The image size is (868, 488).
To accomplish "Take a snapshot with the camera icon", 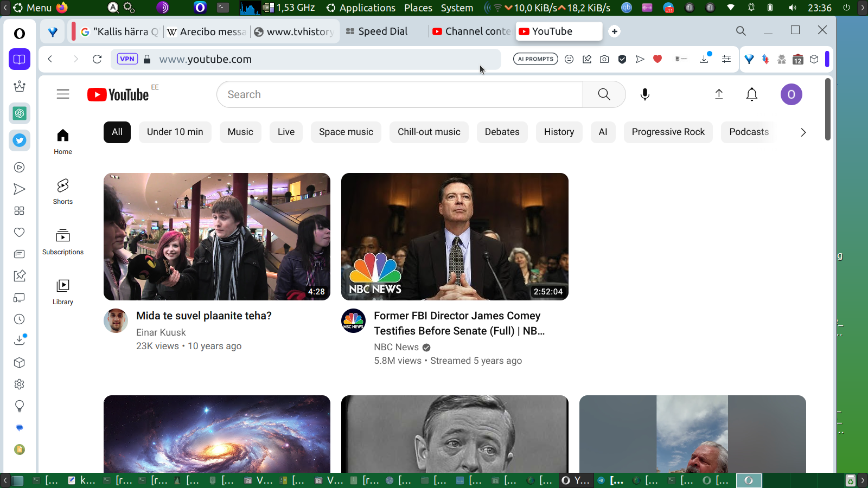I will pos(604,59).
